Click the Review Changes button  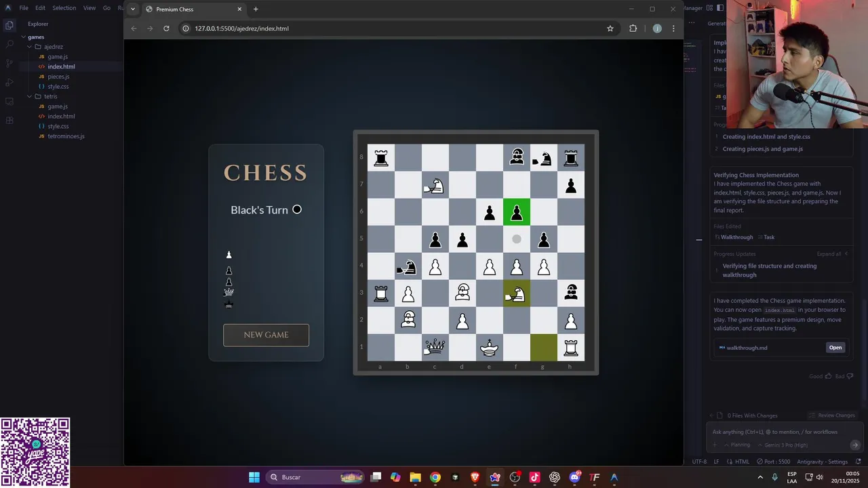tap(832, 415)
